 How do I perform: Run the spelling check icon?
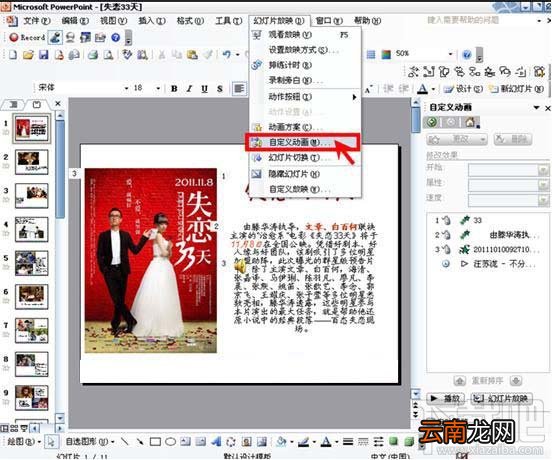click(127, 55)
